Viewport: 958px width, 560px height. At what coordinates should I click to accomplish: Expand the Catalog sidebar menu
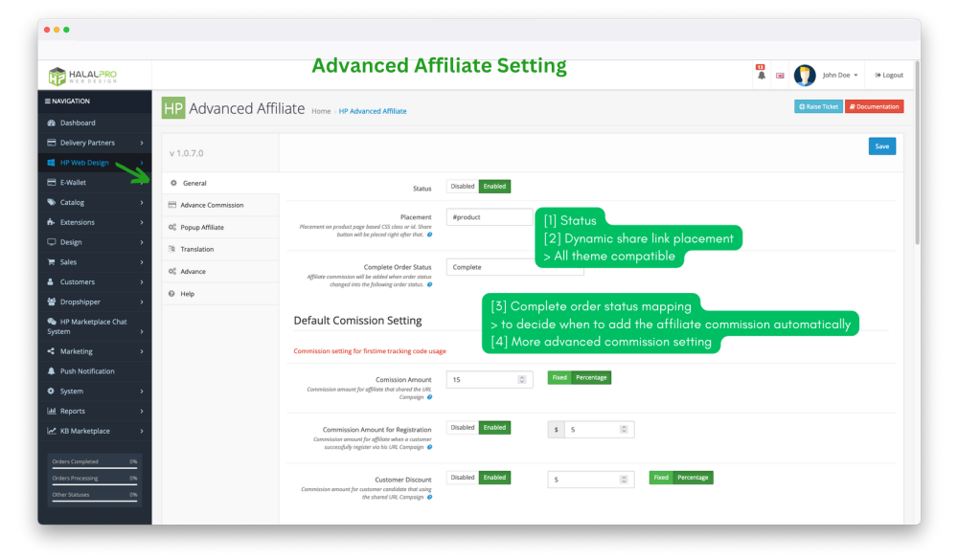tap(93, 202)
